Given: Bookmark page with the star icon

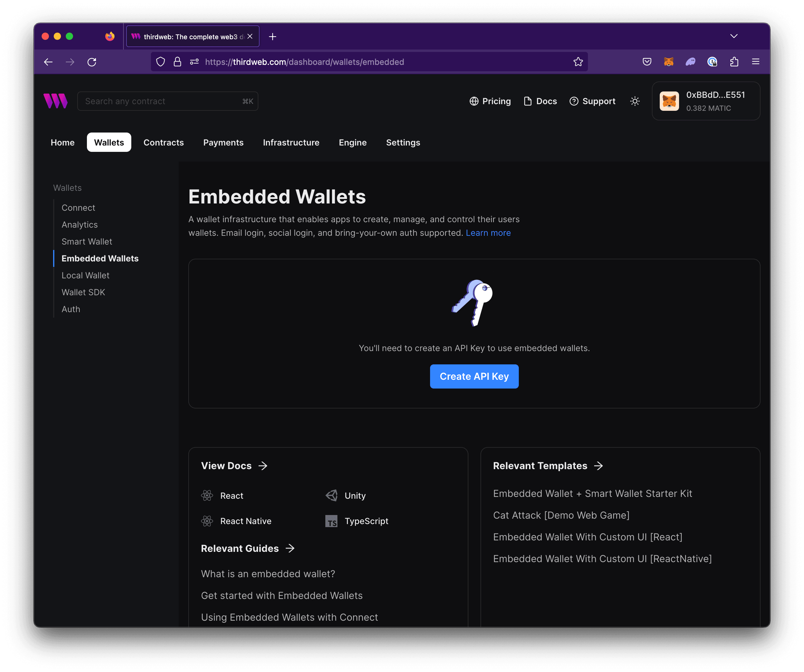Looking at the screenshot, I should coord(578,62).
